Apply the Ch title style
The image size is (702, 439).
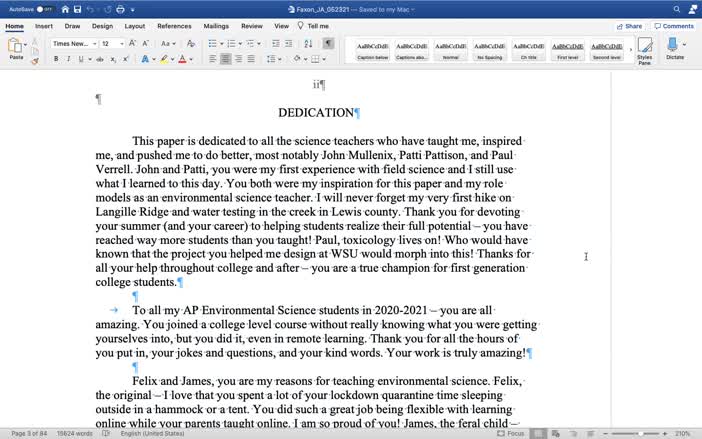point(528,51)
